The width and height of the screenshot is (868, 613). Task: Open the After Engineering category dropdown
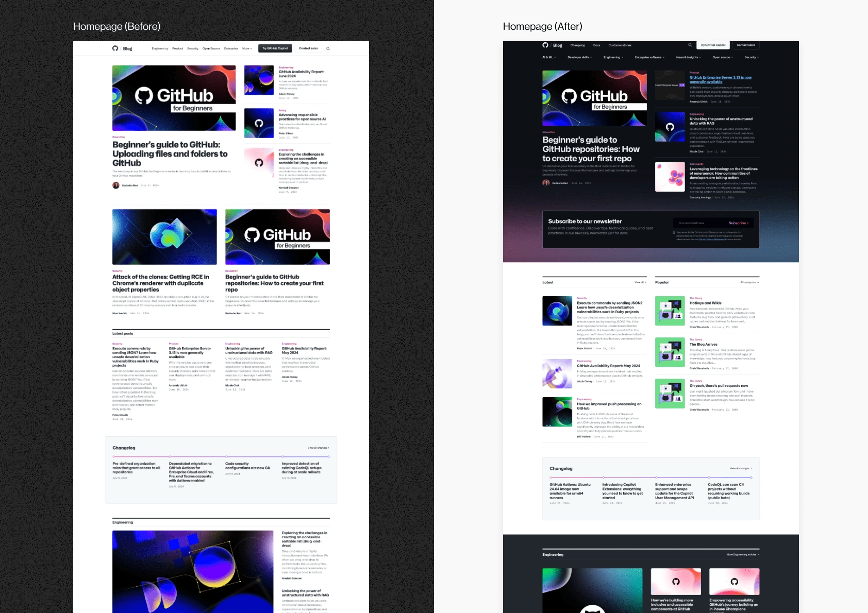point(613,57)
